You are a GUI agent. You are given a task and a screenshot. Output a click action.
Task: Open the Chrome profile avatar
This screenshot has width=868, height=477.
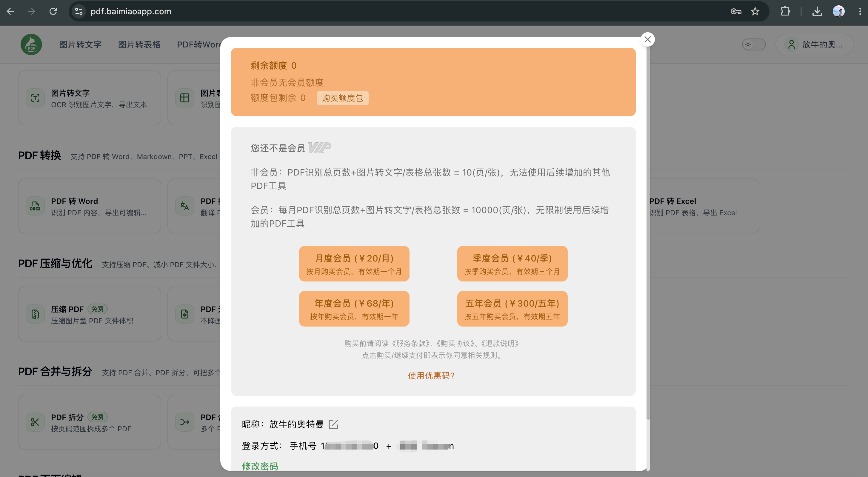point(838,11)
